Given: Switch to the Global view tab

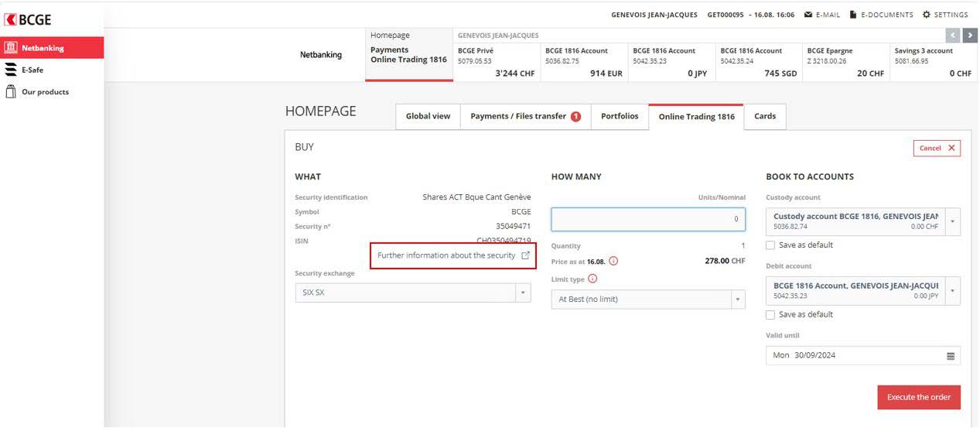Looking at the screenshot, I should tap(428, 116).
